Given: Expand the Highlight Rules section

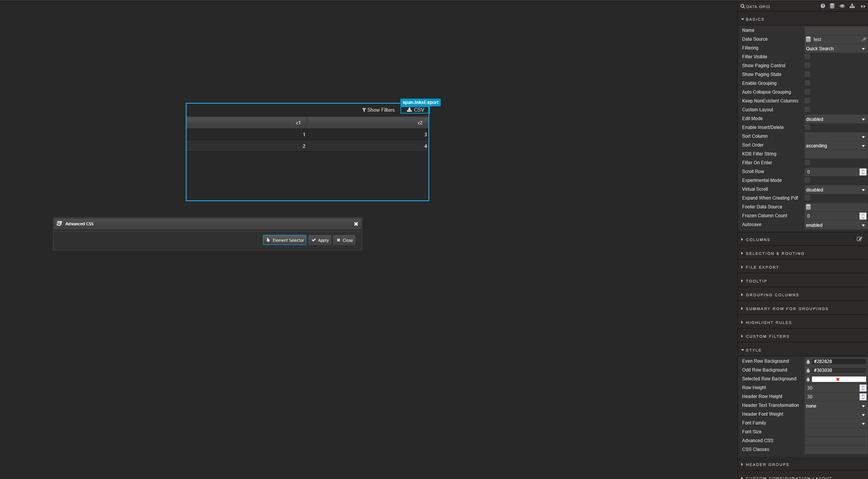Looking at the screenshot, I should coord(768,322).
